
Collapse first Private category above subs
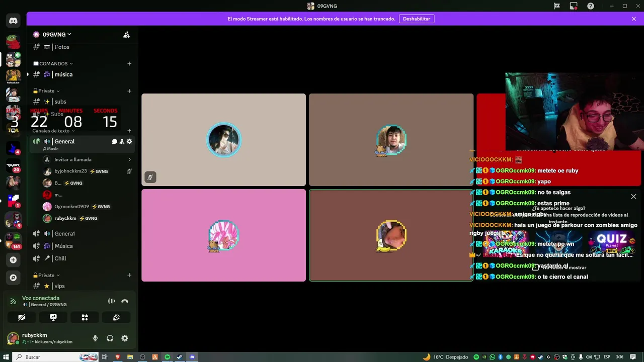click(x=46, y=91)
